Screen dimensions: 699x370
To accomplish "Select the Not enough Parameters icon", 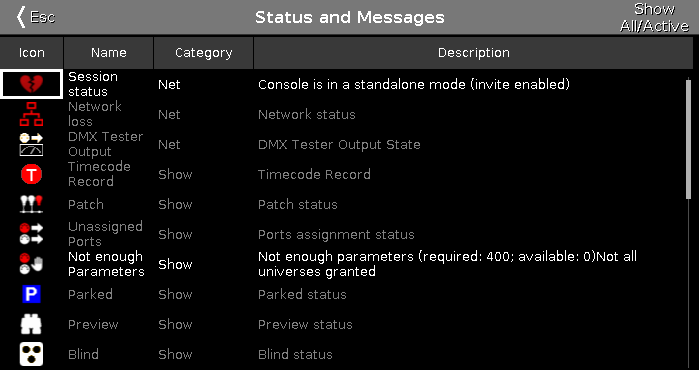I will [x=31, y=264].
